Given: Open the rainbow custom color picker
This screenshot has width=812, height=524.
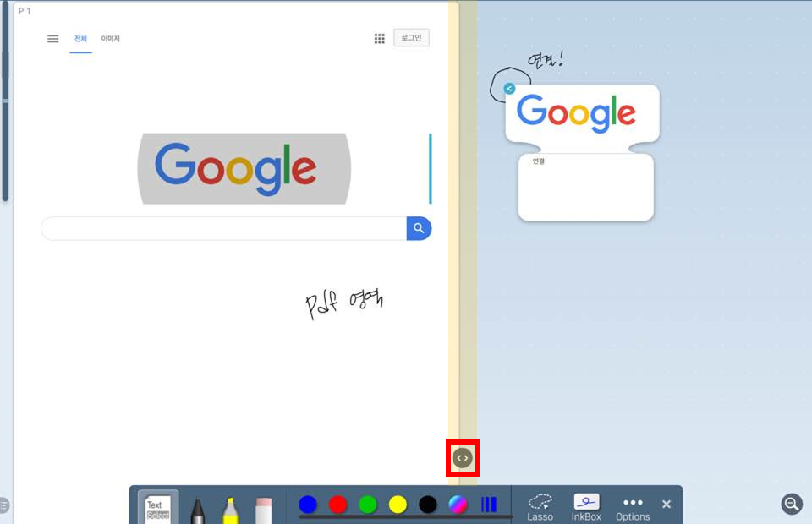Looking at the screenshot, I should click(x=458, y=504).
